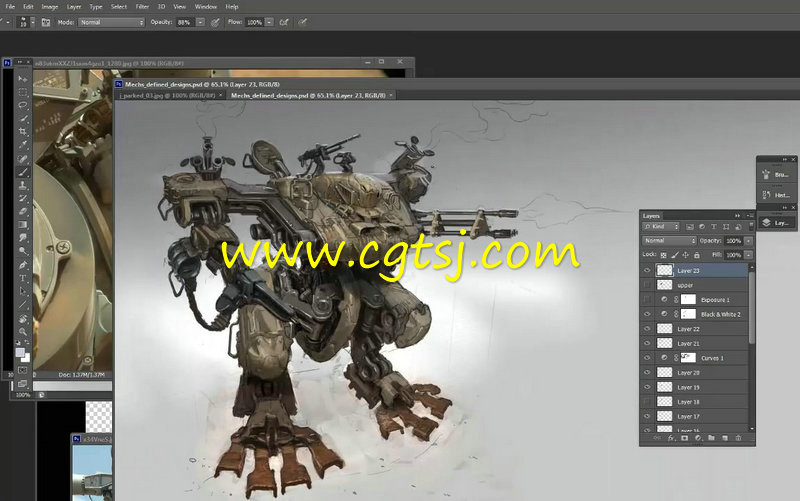This screenshot has width=800, height=501.
Task: Open the File menu
Action: (10, 7)
